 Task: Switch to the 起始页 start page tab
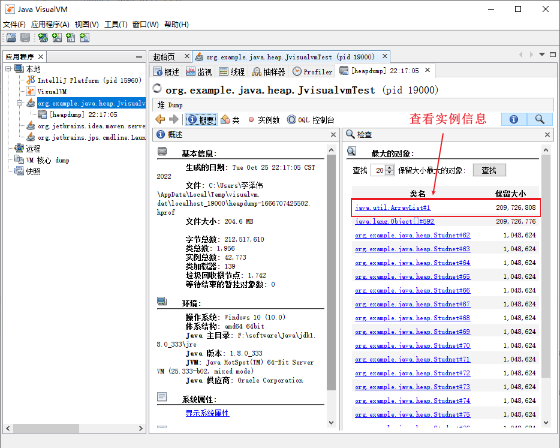(x=164, y=57)
